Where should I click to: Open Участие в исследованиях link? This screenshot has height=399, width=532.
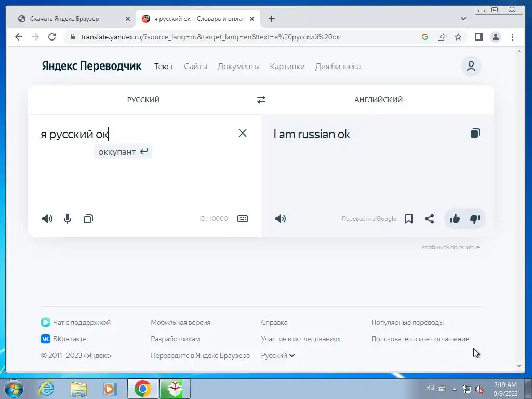301,339
